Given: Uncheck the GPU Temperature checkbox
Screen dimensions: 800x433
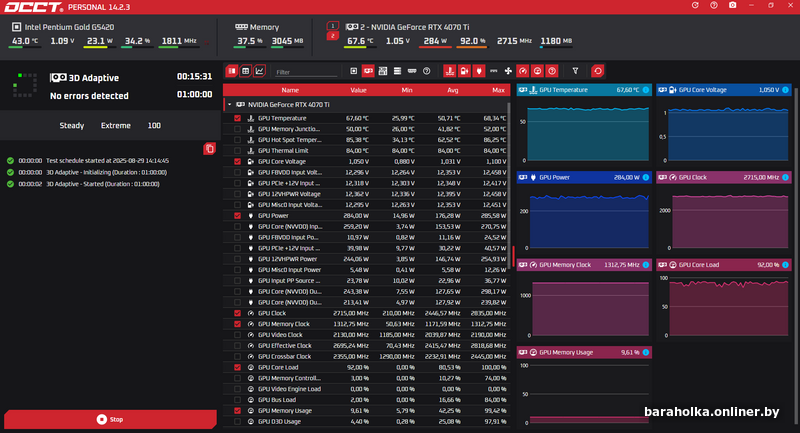Looking at the screenshot, I should [237, 118].
